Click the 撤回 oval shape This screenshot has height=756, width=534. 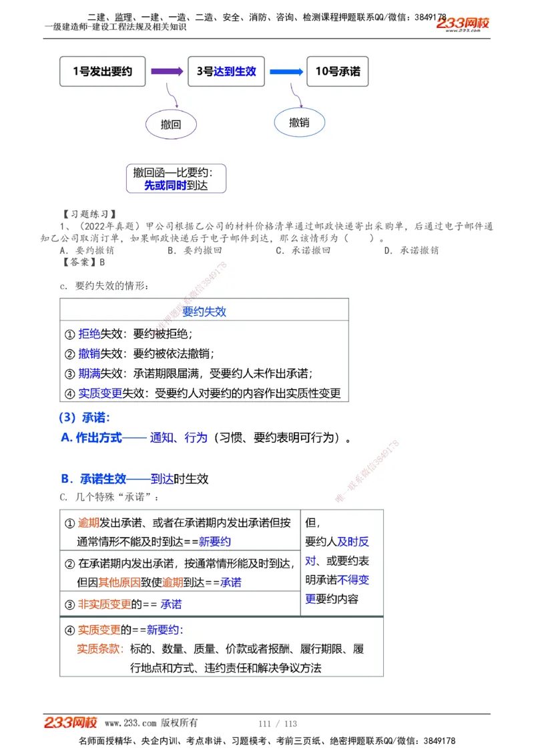point(172,124)
